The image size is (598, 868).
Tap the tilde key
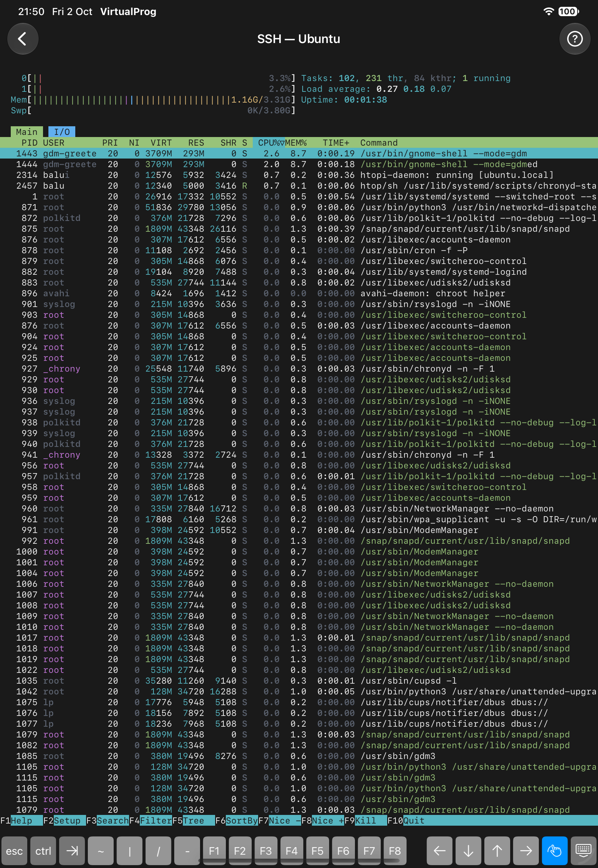(101, 851)
